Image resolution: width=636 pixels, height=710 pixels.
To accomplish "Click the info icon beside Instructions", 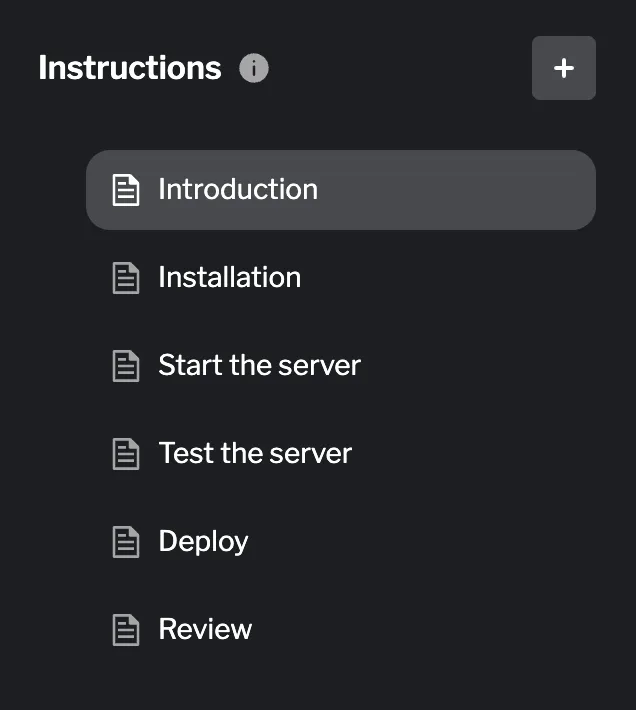I will (254, 68).
